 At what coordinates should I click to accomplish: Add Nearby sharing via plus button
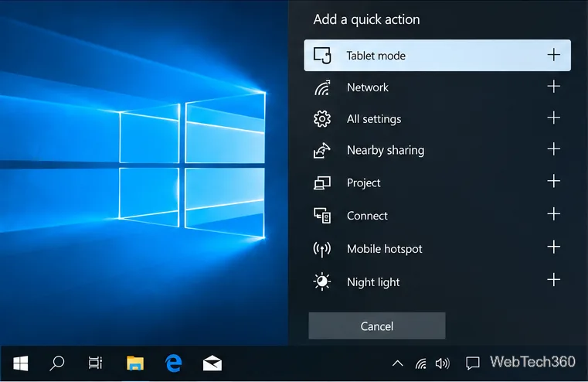tap(553, 149)
